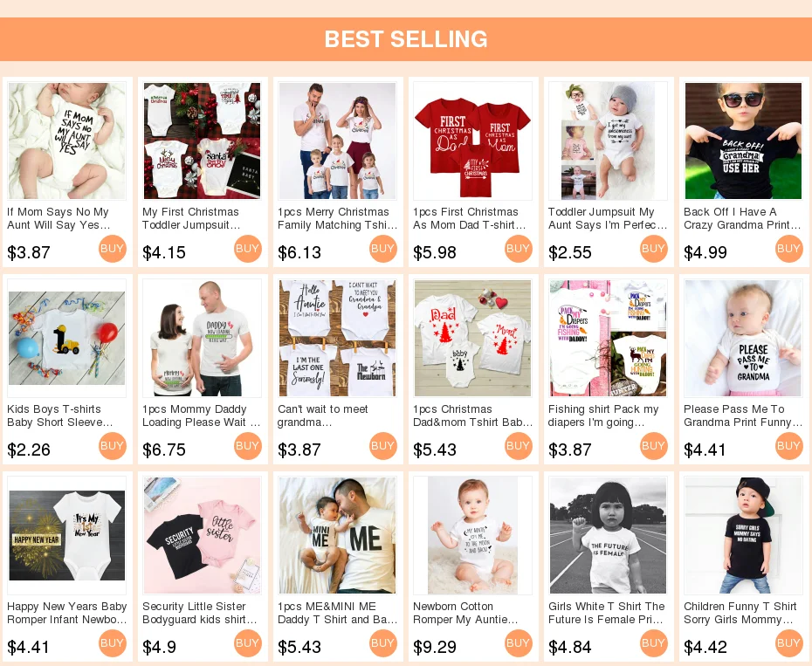Buy the Back Off Crazy Grandma shirt
This screenshot has width=812, height=666.
coord(789,249)
